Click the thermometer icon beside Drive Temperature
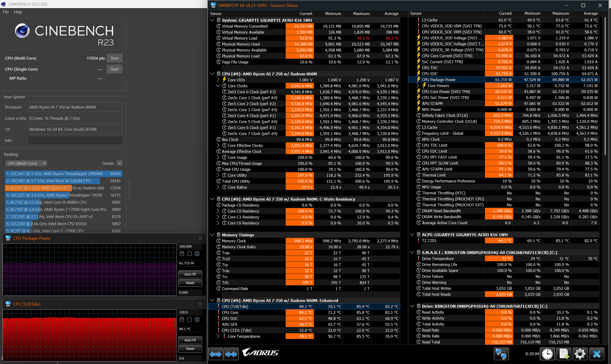 pos(419,259)
